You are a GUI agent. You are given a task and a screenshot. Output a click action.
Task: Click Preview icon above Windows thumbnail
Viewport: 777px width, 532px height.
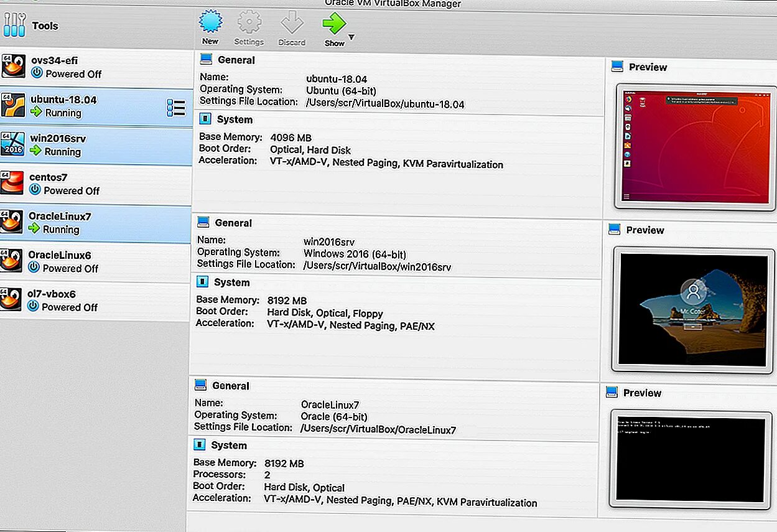(615, 229)
